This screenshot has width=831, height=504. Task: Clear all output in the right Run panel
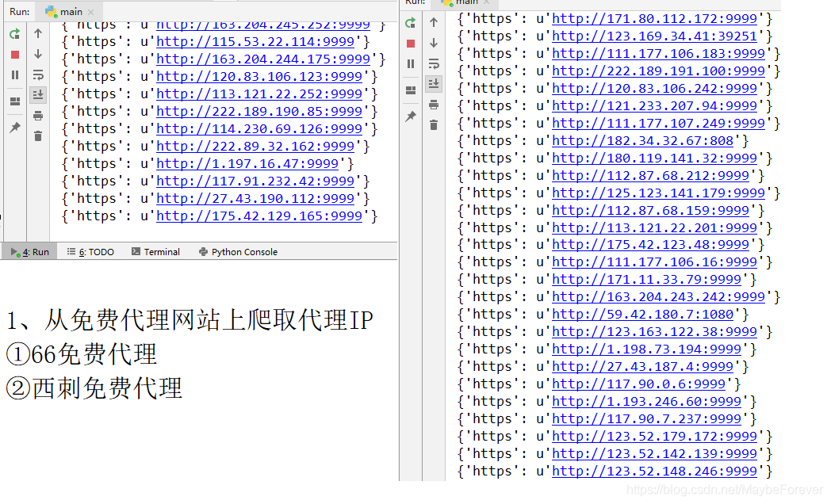point(434,125)
